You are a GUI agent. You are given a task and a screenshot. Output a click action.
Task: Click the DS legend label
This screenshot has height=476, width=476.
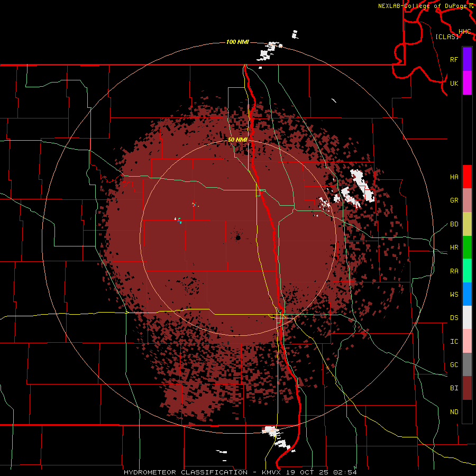click(x=454, y=318)
